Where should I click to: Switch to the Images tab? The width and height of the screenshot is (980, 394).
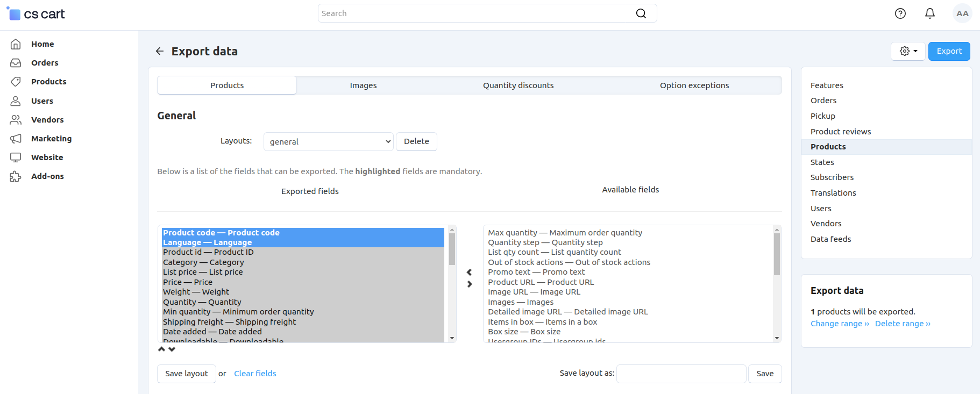[x=364, y=85]
